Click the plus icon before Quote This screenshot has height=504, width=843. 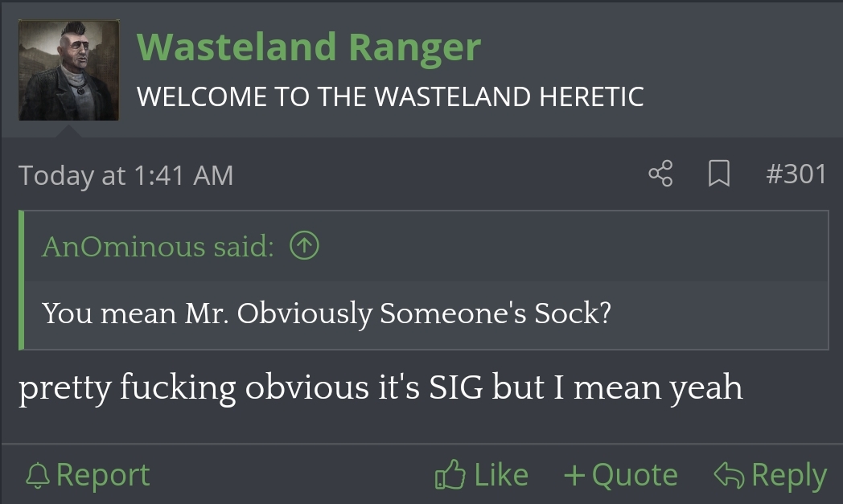tap(574, 475)
